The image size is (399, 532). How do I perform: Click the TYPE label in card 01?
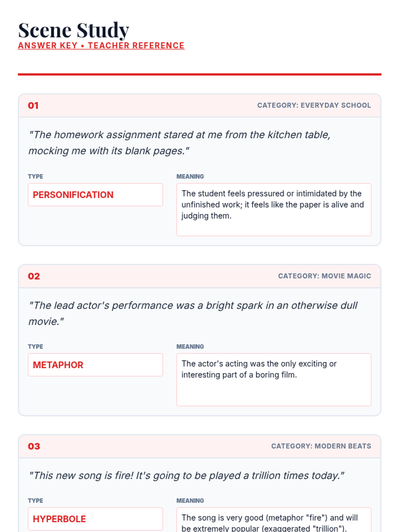36,177
